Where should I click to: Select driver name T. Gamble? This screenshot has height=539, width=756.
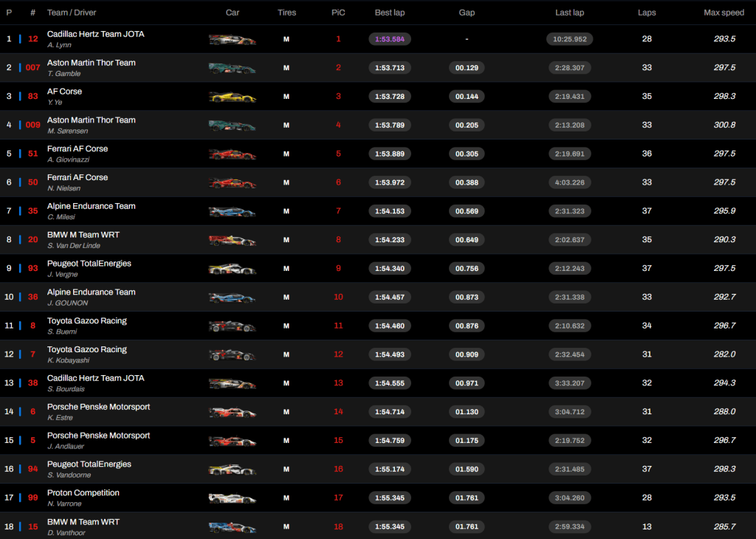point(63,74)
